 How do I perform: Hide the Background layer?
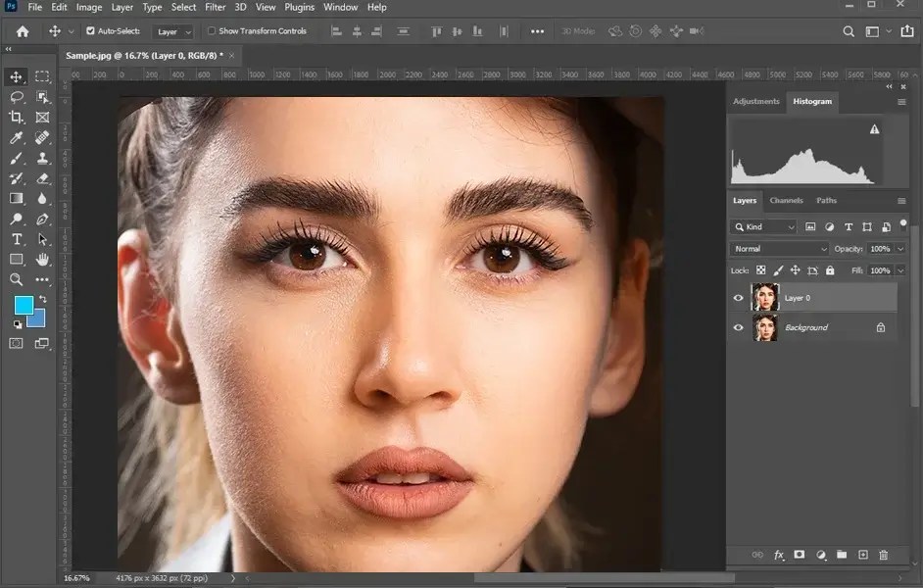click(x=739, y=327)
